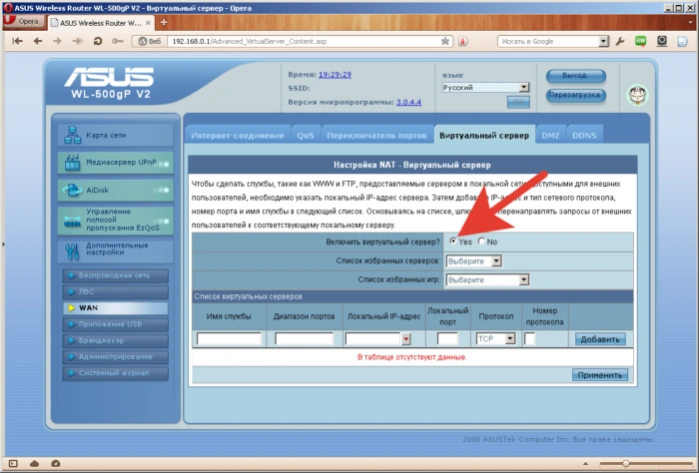The image size is (699, 473).
Task: Select Виртуальный сервер tab
Action: point(484,136)
